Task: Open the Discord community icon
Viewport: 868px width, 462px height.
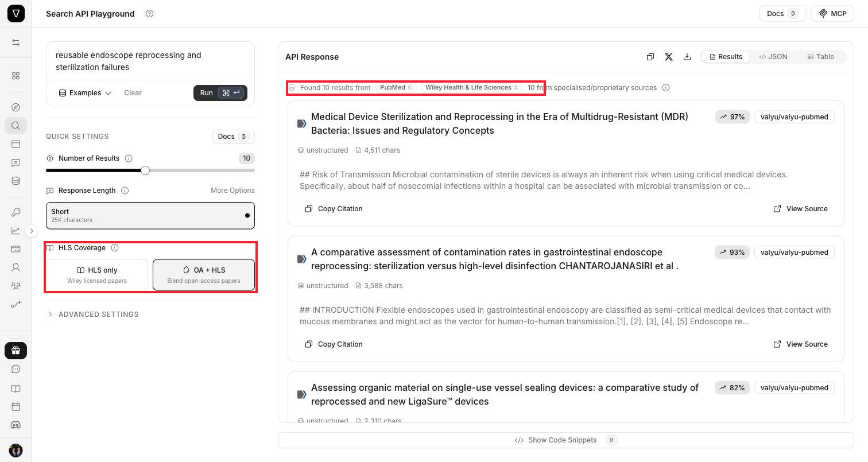Action: pyautogui.click(x=16, y=425)
